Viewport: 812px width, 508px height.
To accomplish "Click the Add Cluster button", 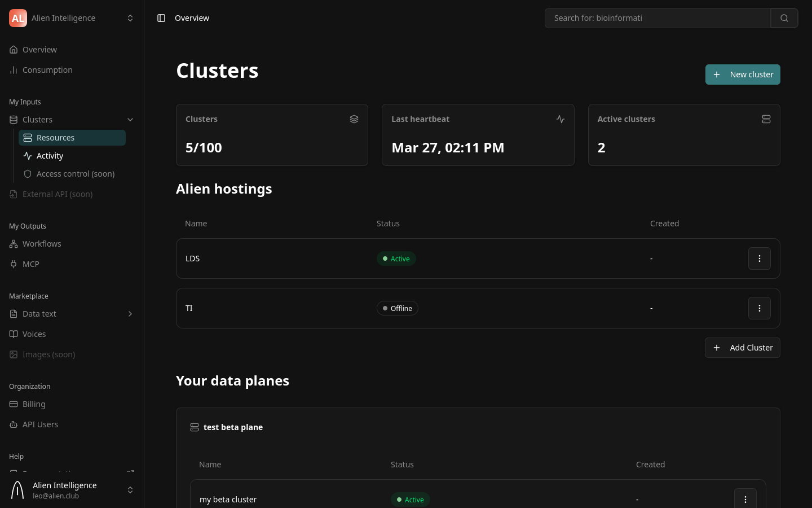I will point(743,348).
